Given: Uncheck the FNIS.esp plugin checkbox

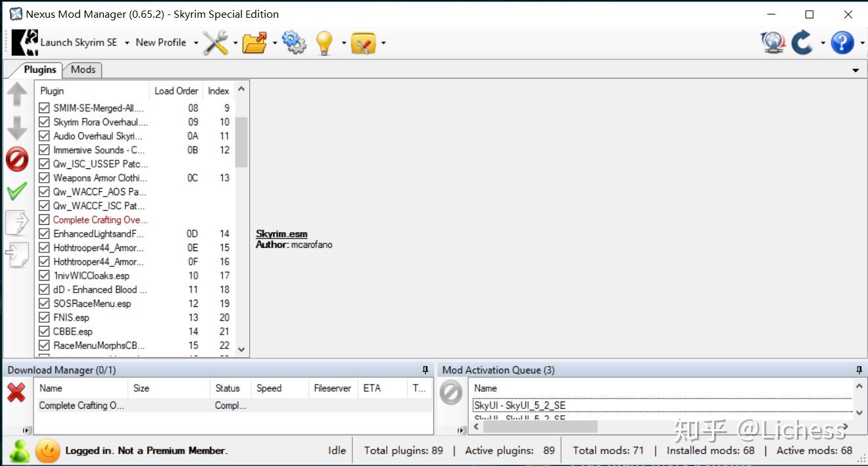Looking at the screenshot, I should pyautogui.click(x=44, y=317).
